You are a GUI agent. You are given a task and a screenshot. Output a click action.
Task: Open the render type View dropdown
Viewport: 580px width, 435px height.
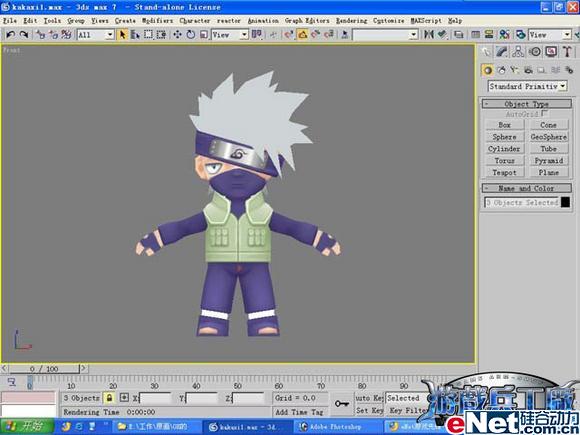550,35
